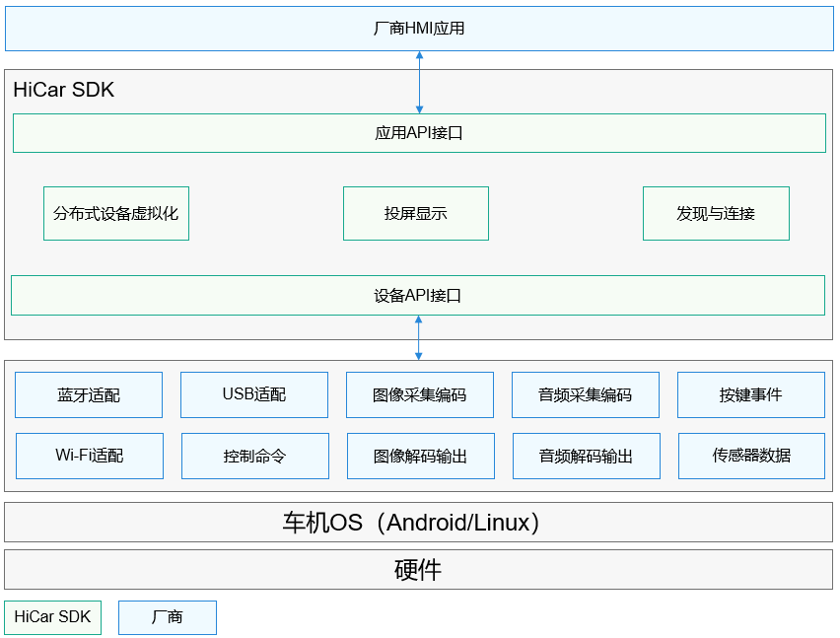The height and width of the screenshot is (638, 840).
Task: Select the 投屏显示 module box
Action: tap(416, 213)
